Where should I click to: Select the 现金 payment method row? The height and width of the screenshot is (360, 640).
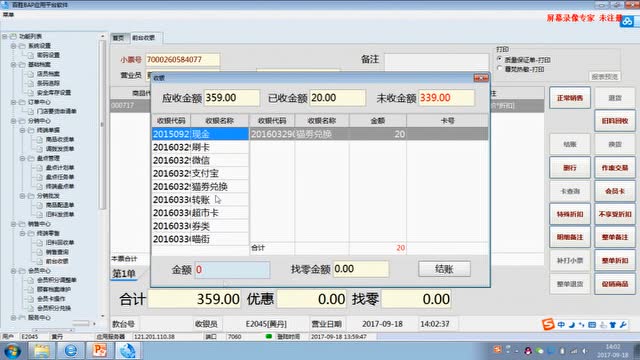coord(200,134)
